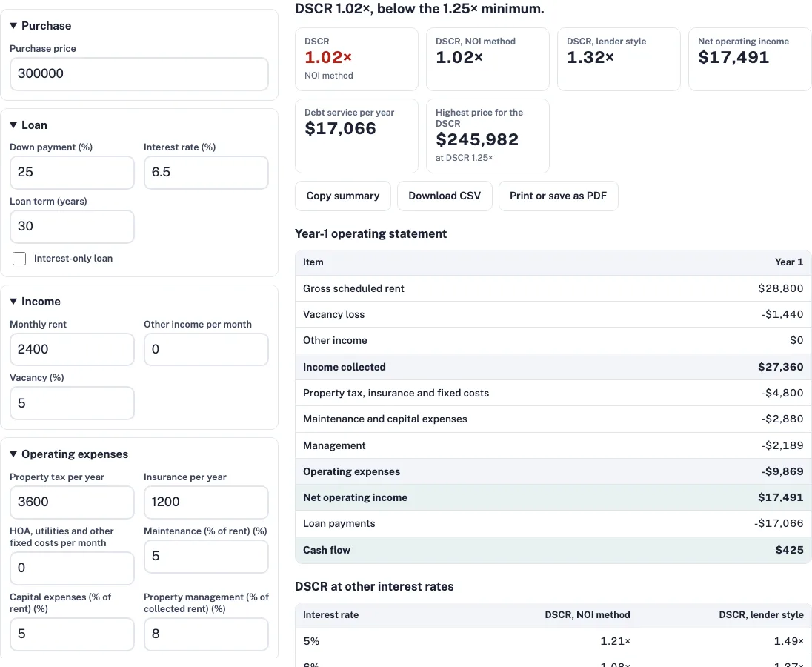Click the Maintenance and capital expenses row
The height and width of the screenshot is (667, 812).
(553, 419)
